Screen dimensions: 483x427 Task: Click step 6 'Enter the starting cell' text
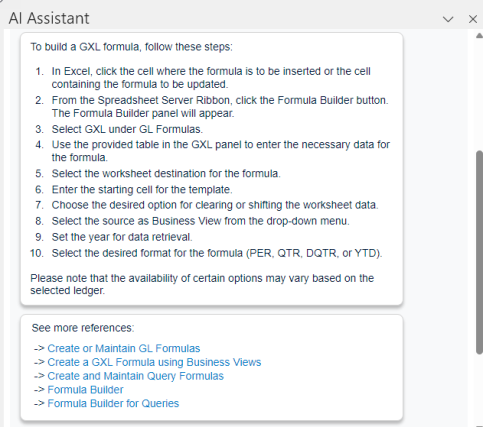[x=142, y=189]
